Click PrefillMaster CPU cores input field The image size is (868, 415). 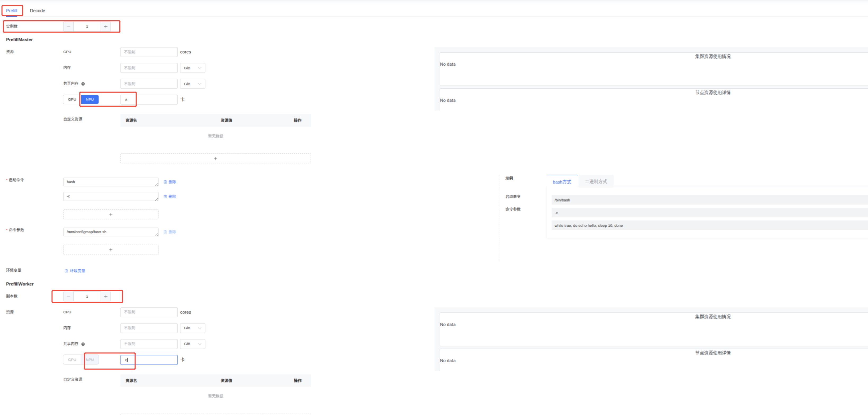pos(149,52)
